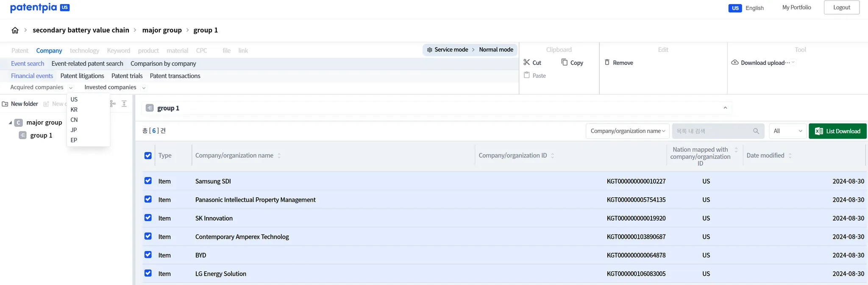Click the major group 'C' folder icon

(x=19, y=123)
